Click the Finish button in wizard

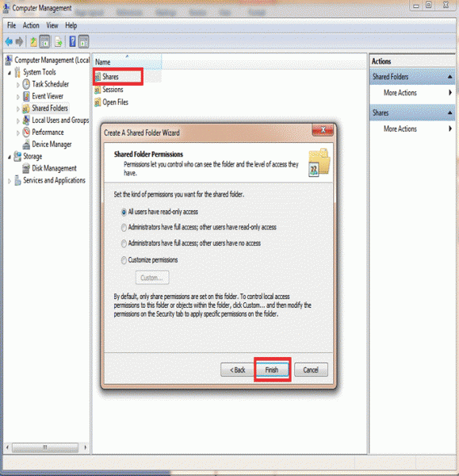point(272,370)
